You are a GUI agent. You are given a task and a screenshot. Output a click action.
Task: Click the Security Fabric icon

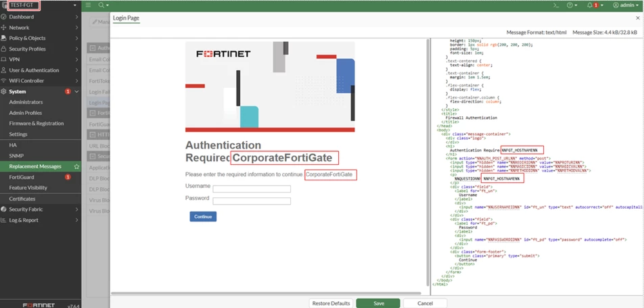point(3,209)
